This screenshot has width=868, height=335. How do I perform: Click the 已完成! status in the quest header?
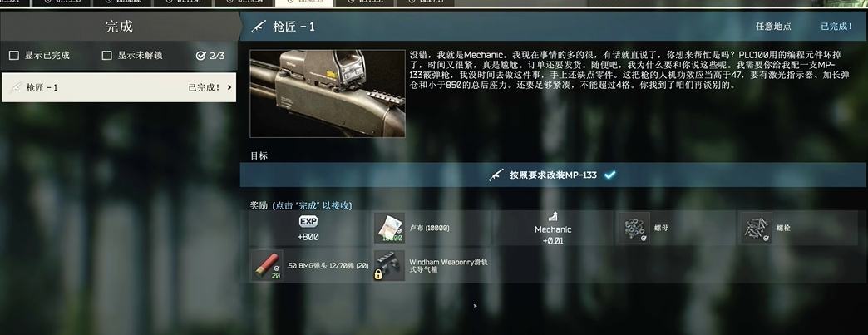pos(837,26)
